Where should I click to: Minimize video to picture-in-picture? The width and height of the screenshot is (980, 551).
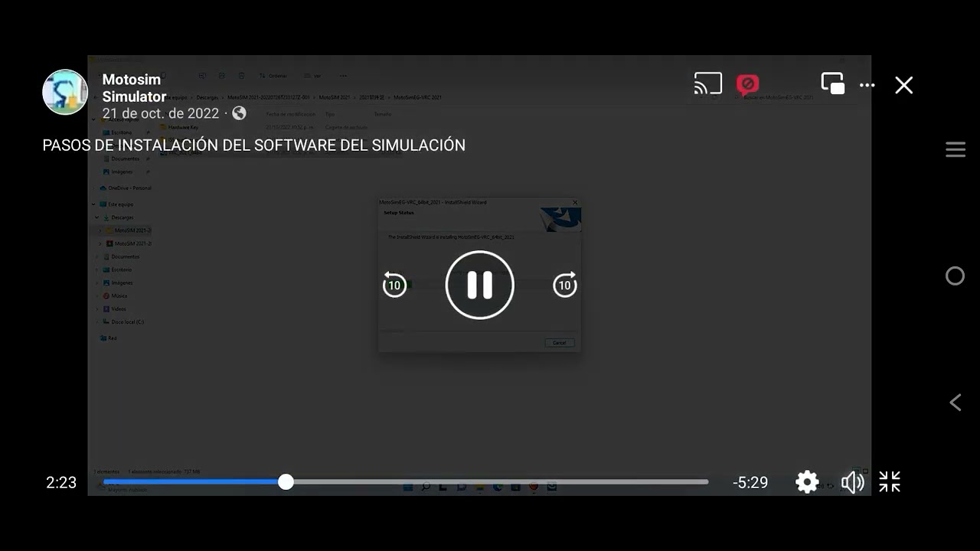click(832, 83)
